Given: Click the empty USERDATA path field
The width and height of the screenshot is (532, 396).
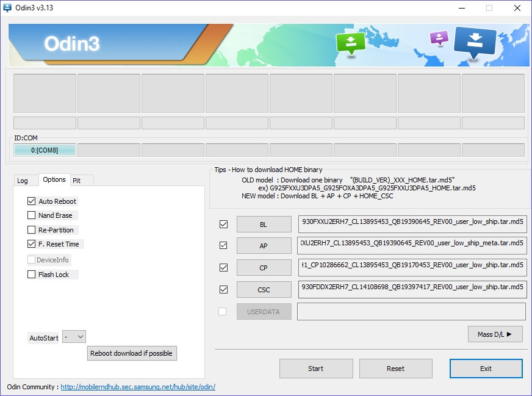Looking at the screenshot, I should pos(412,312).
